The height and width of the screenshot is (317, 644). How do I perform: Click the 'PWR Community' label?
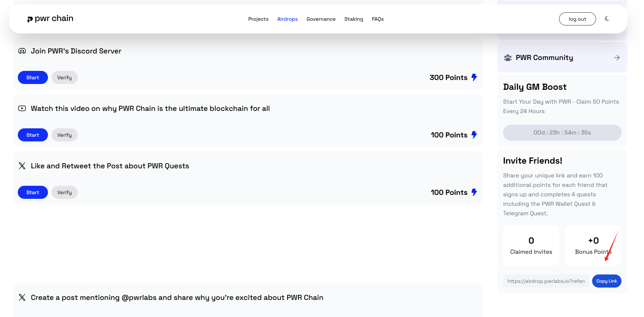pos(544,58)
